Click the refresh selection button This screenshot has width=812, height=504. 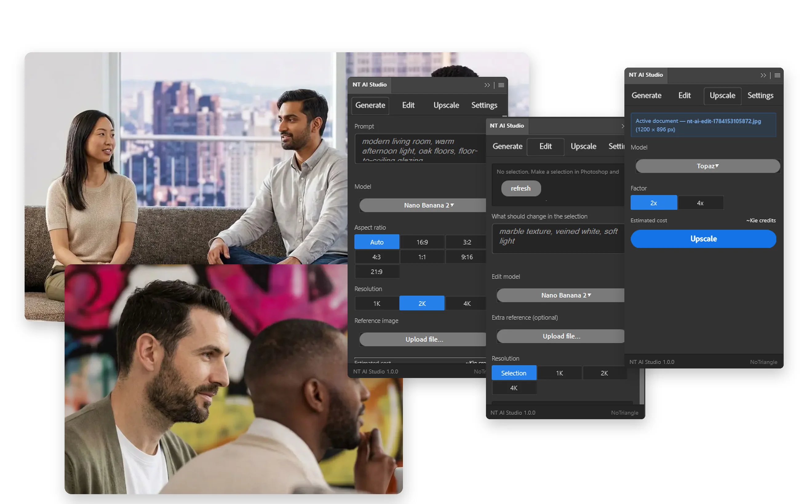pos(521,188)
